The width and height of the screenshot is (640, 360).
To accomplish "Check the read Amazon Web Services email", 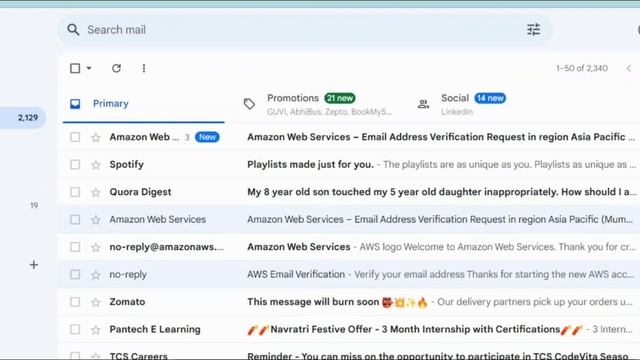I will 75,220.
